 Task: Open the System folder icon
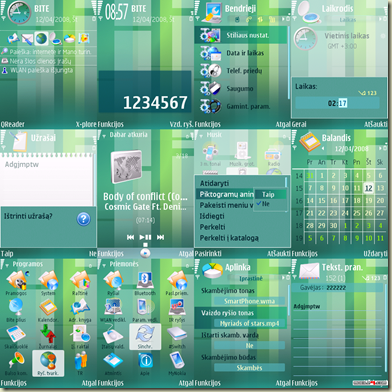click(48, 280)
